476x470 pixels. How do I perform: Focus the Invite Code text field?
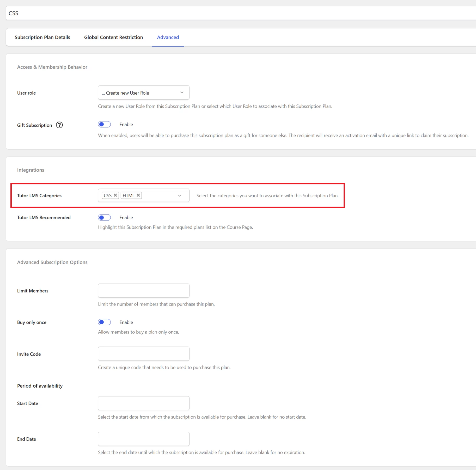point(144,354)
